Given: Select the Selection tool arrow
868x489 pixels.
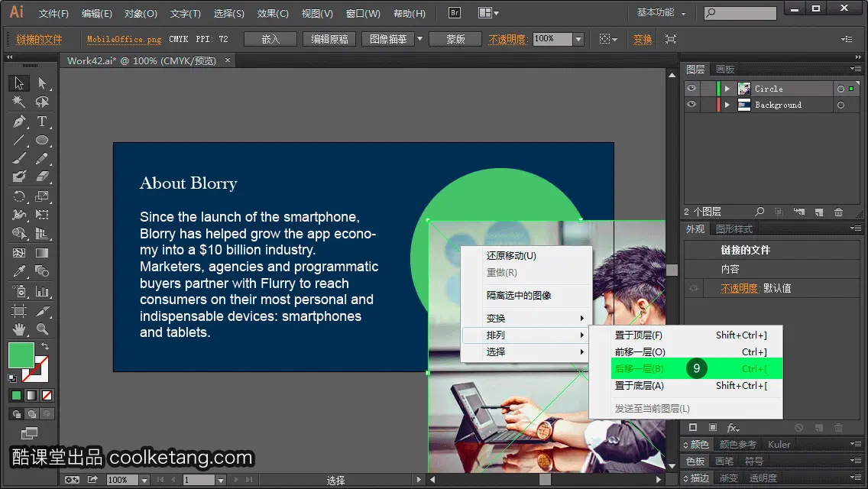Looking at the screenshot, I should pyautogui.click(x=19, y=83).
